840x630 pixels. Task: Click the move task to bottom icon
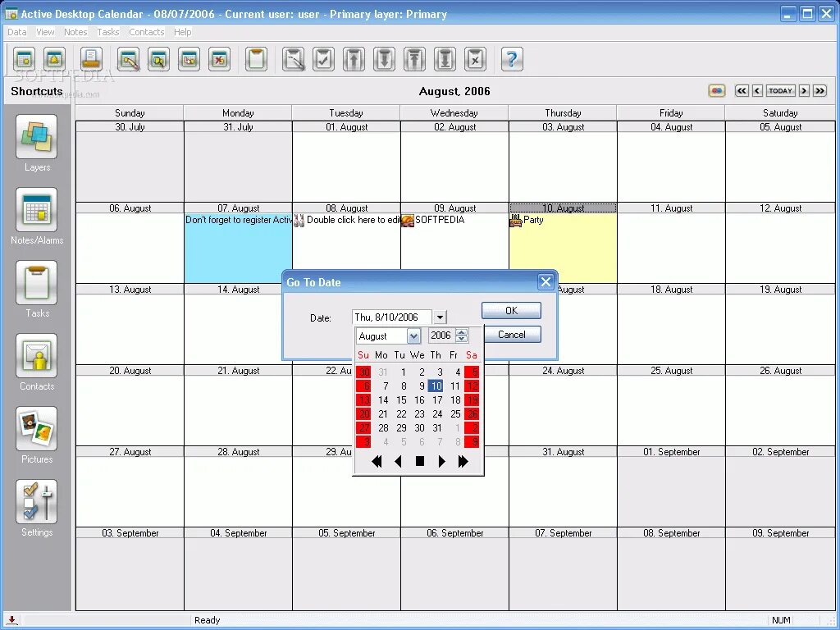tap(445, 59)
